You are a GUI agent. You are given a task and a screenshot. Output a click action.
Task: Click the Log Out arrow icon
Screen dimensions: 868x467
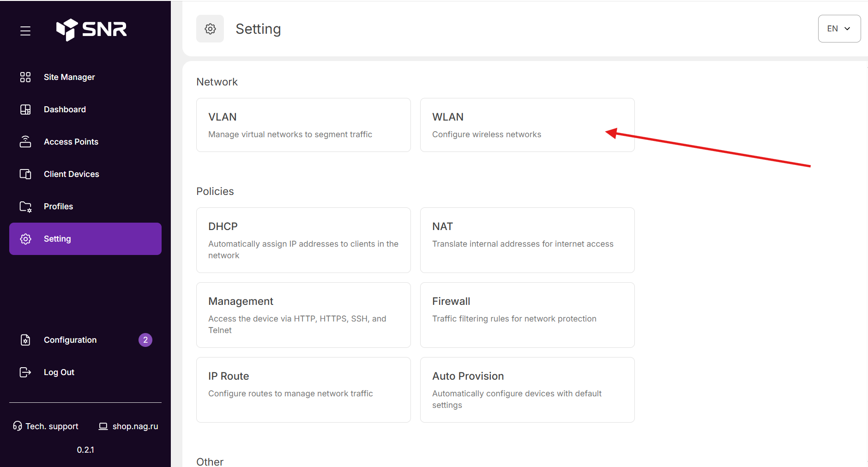point(25,372)
